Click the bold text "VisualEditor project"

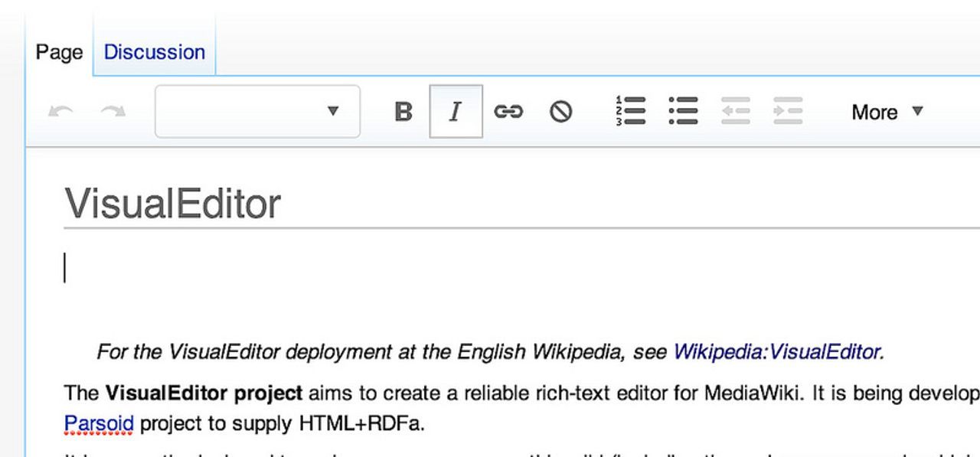204,393
